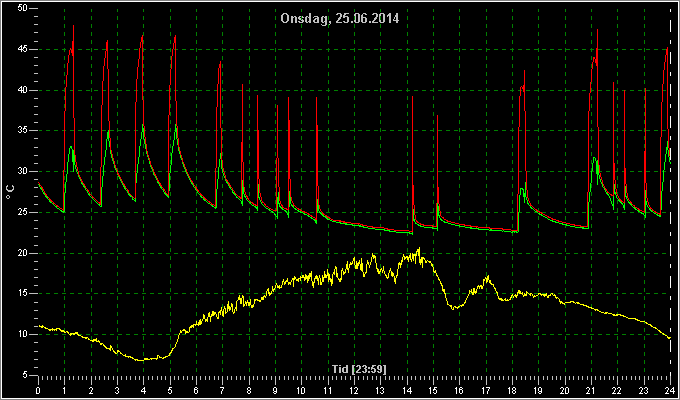Click the yellow curve's peak near hour 14
This screenshot has width=680, height=400.
[x=418, y=249]
